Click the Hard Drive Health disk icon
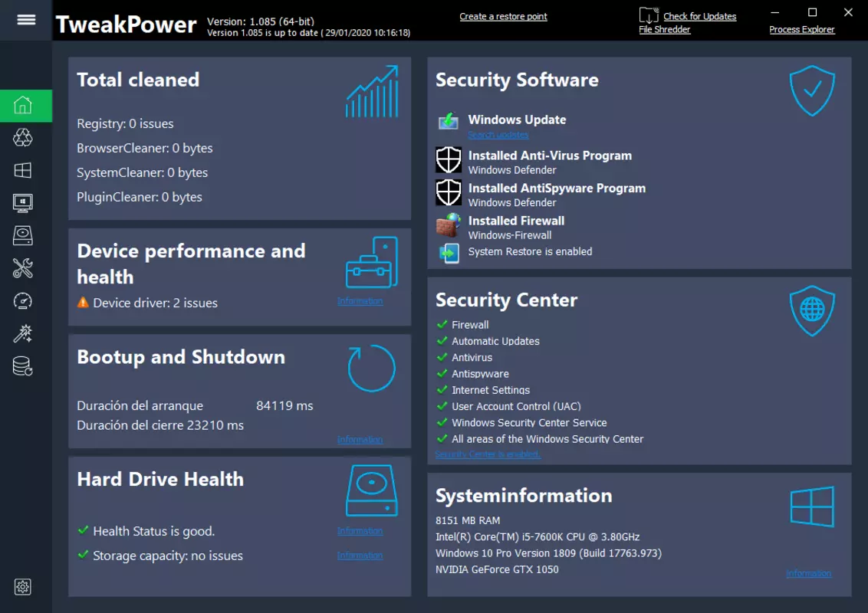 coord(371,490)
